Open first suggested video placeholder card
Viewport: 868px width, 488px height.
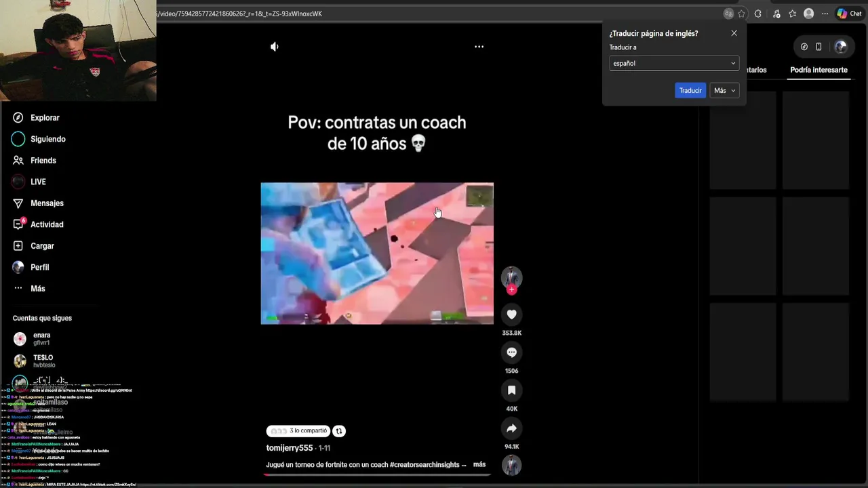(x=743, y=140)
